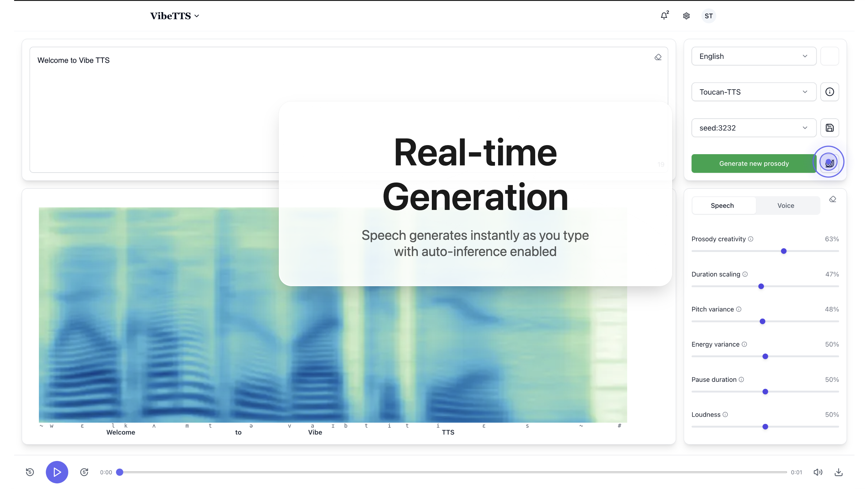Click the 'Prosody creativity' label
Screen dimensions: 868x489
point(718,239)
